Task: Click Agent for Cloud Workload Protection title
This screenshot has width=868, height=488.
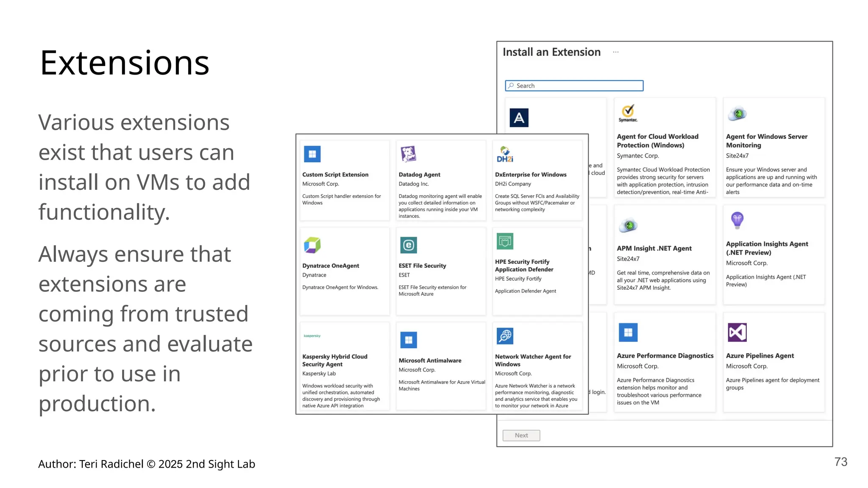Action: click(657, 141)
